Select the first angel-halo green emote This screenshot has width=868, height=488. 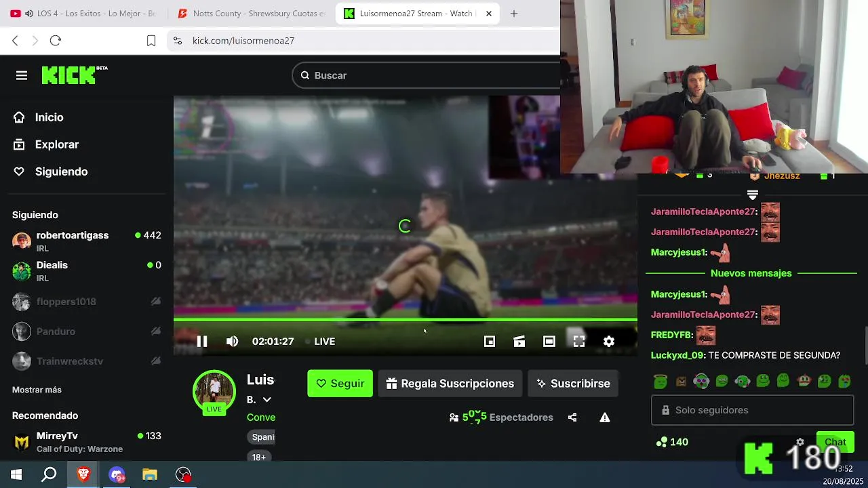(x=660, y=381)
